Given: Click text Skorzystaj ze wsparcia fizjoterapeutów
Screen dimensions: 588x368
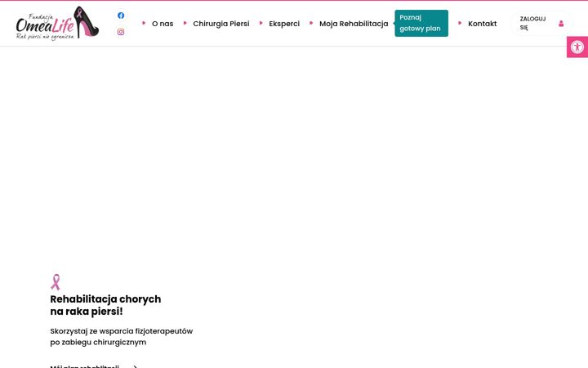Looking at the screenshot, I should (x=122, y=331).
